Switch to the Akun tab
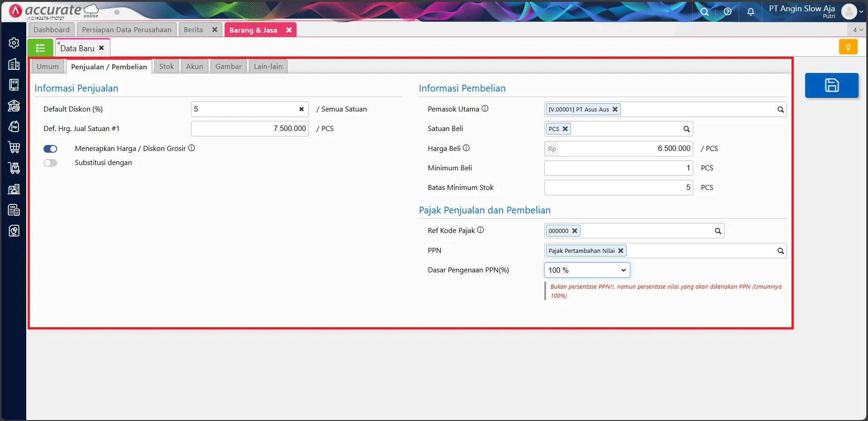Image resolution: width=868 pixels, height=421 pixels. 195,67
